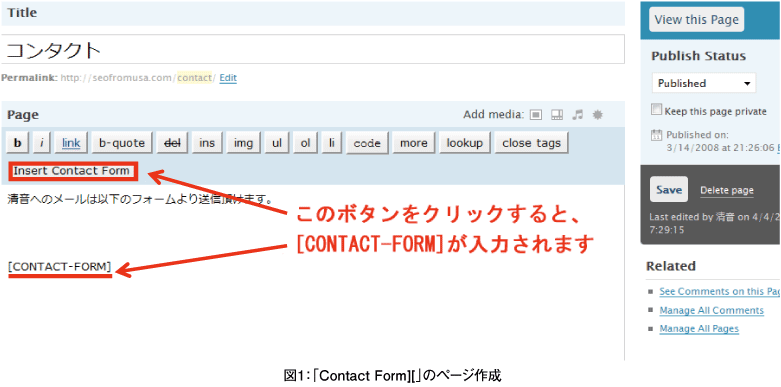Toggle bold with the b button

coord(18,143)
